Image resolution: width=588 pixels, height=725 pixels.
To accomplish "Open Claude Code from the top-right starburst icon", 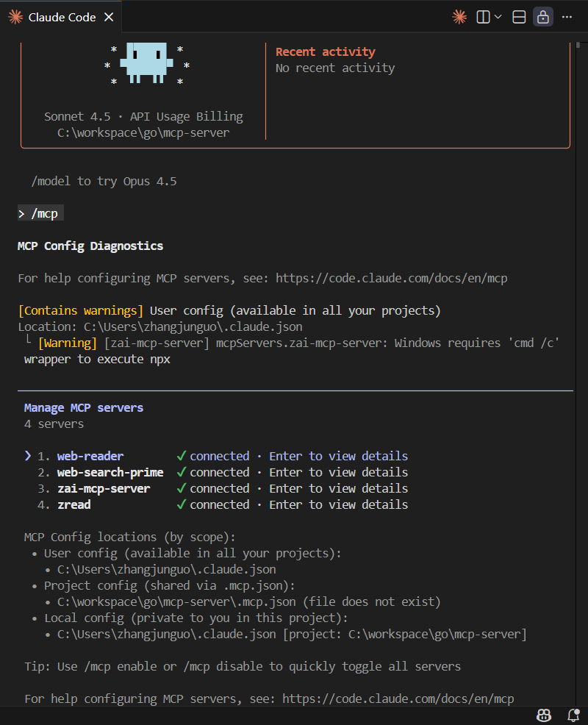I will coord(459,17).
